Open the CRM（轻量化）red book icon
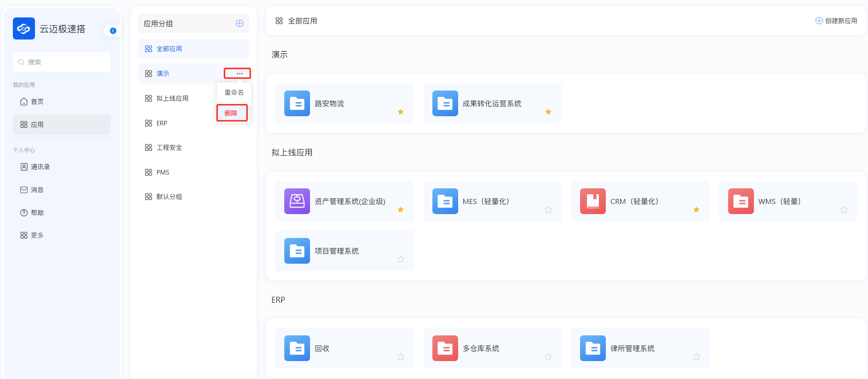The image size is (868, 379). [x=592, y=201]
